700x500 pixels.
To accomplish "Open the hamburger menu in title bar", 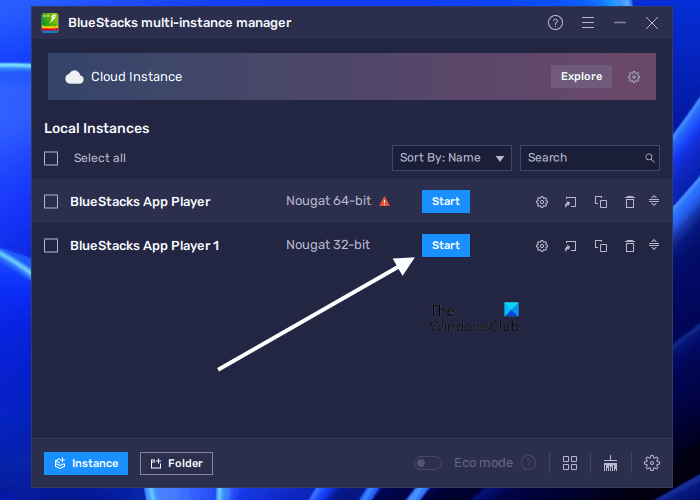I will (588, 23).
